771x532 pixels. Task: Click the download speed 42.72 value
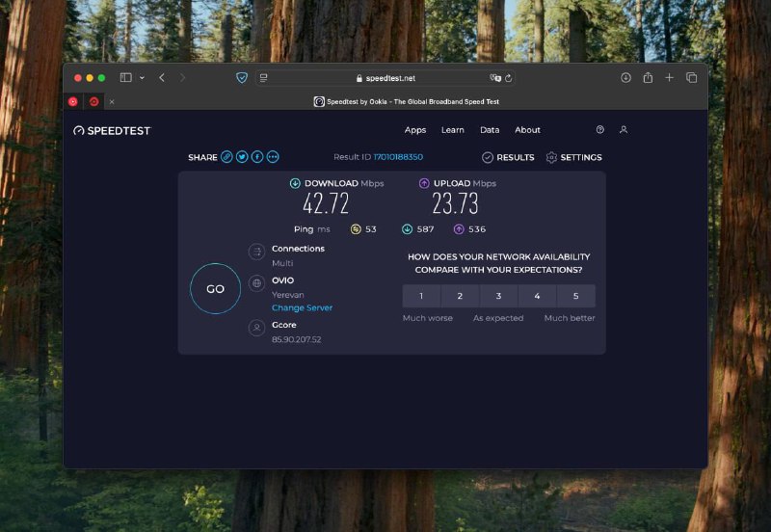point(326,203)
